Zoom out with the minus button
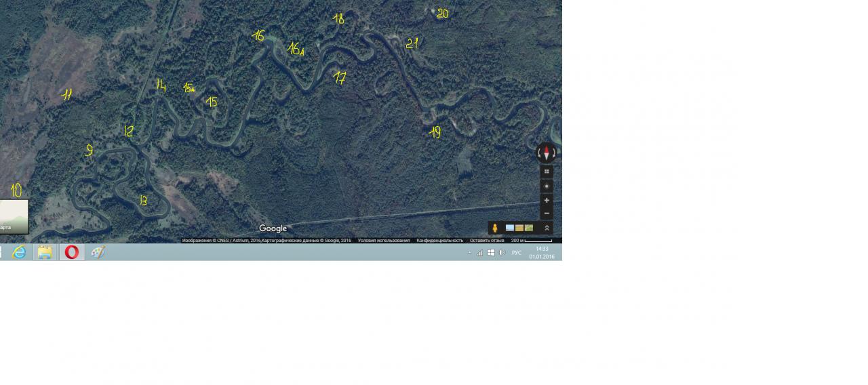The height and width of the screenshot is (385, 868). coord(547,214)
